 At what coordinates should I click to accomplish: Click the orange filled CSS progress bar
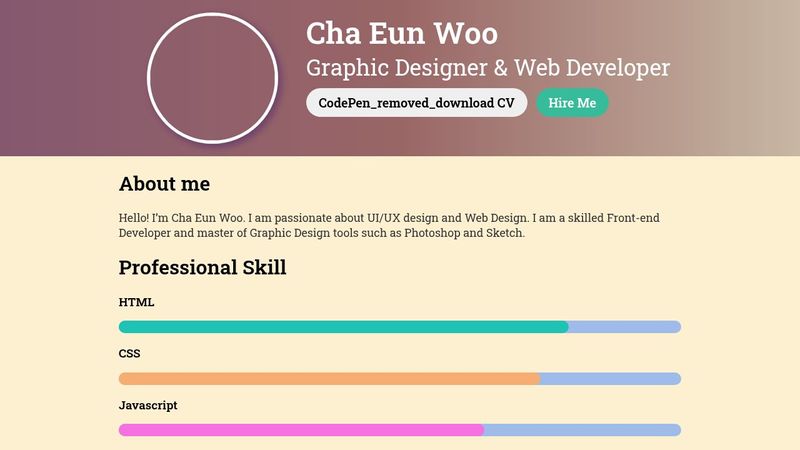(x=329, y=379)
